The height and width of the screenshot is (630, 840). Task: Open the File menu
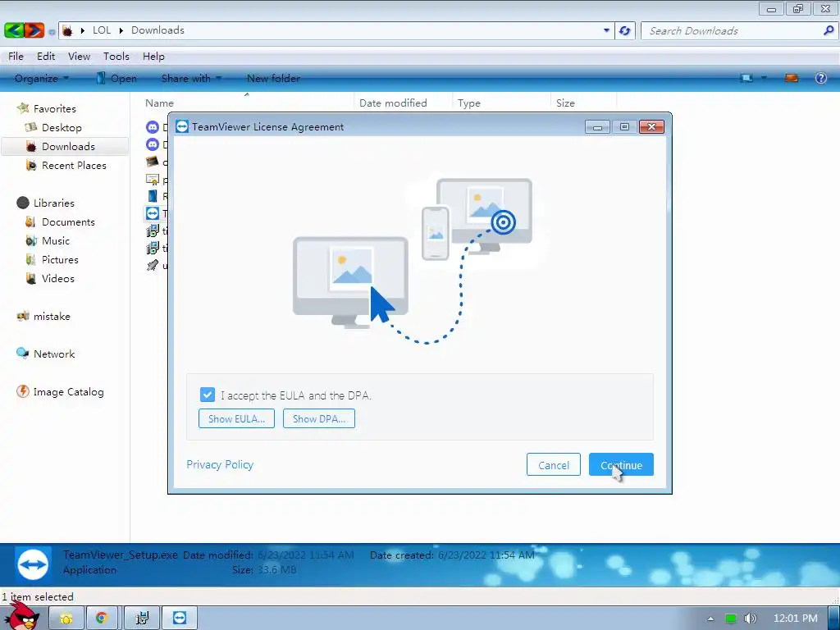tap(16, 57)
